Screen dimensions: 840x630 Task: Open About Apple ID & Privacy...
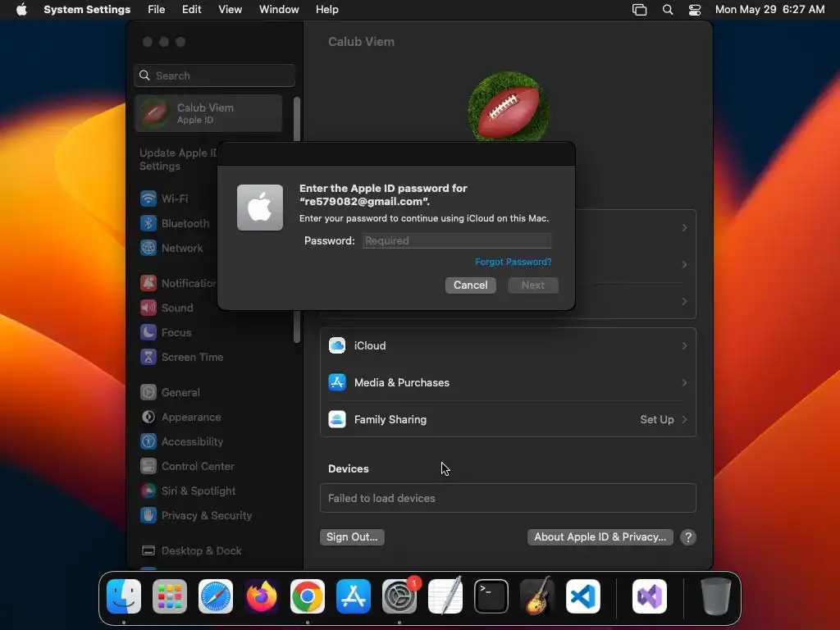click(x=600, y=537)
